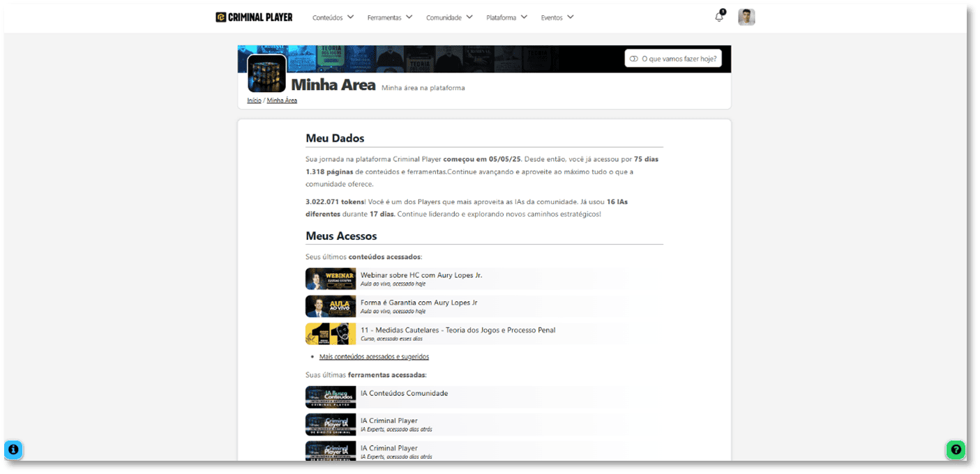This screenshot has height=474, width=980.
Task: Open Forma é Garantia aula thumbnail
Action: [331, 306]
